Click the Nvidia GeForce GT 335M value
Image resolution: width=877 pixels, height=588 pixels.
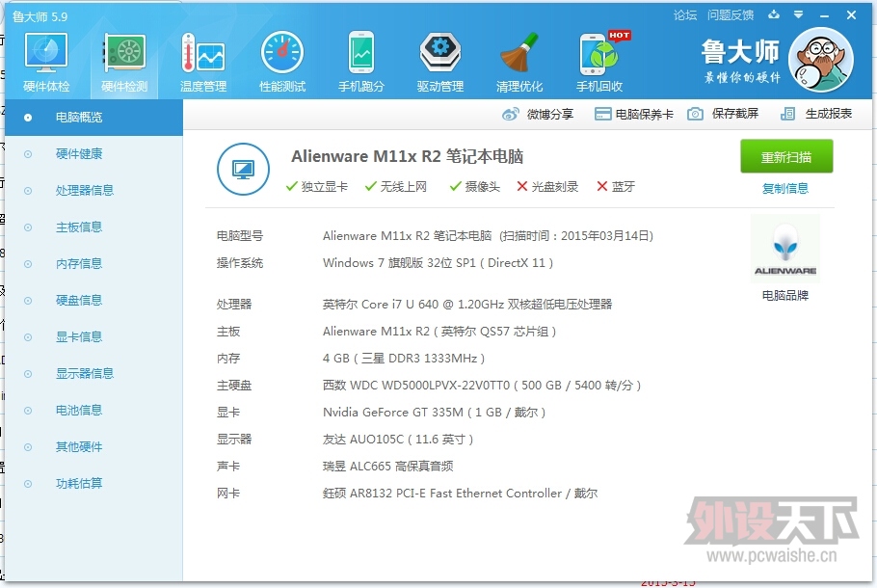coord(434,413)
